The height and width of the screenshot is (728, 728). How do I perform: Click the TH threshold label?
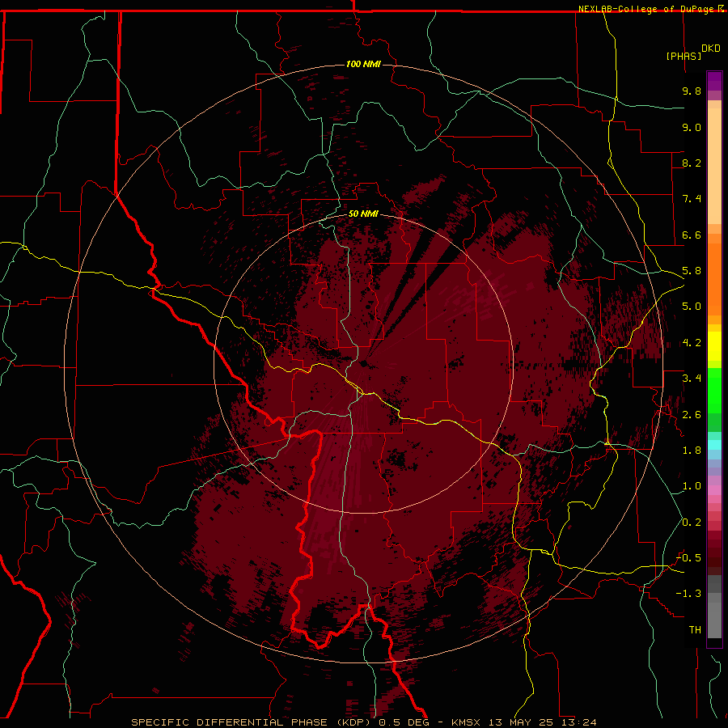695,629
